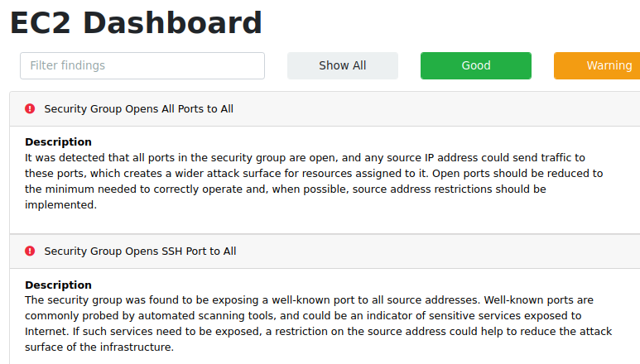Click the EC2 Dashboard page heading
Image resolution: width=640 pixels, height=364 pixels.
pos(136,23)
